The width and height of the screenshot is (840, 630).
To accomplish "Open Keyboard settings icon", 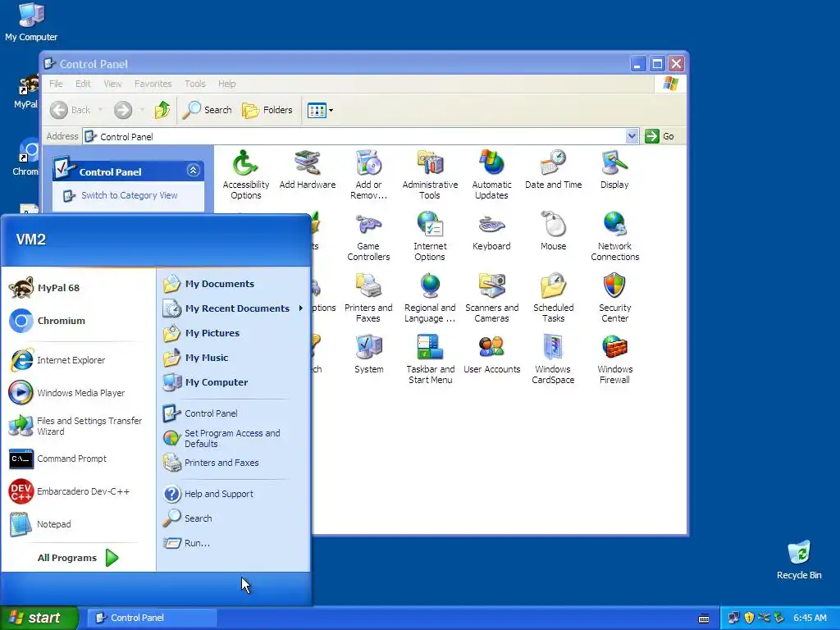I will coord(491,231).
